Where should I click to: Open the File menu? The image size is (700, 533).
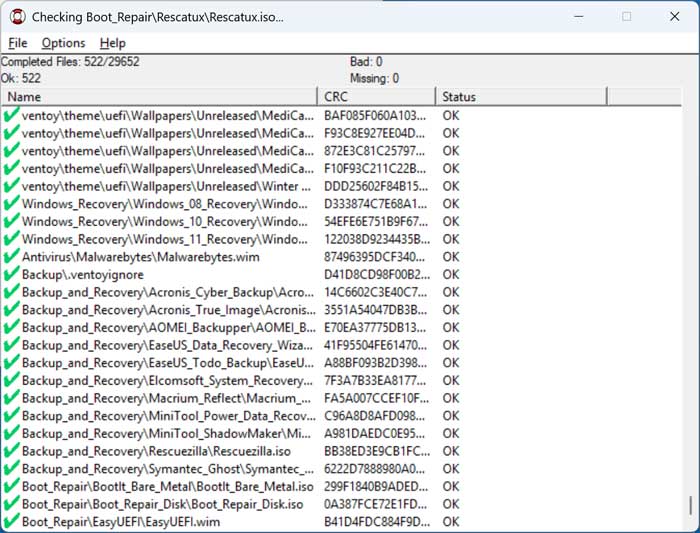[x=18, y=43]
